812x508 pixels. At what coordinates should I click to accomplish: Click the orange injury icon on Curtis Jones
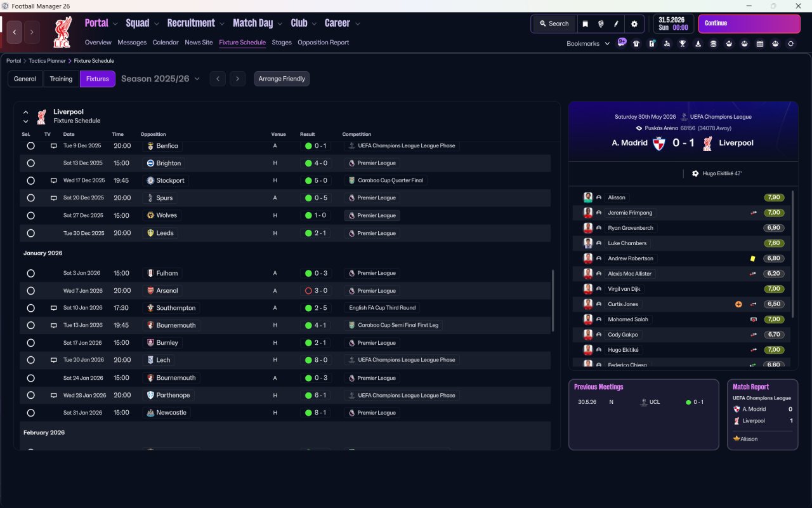(x=738, y=304)
